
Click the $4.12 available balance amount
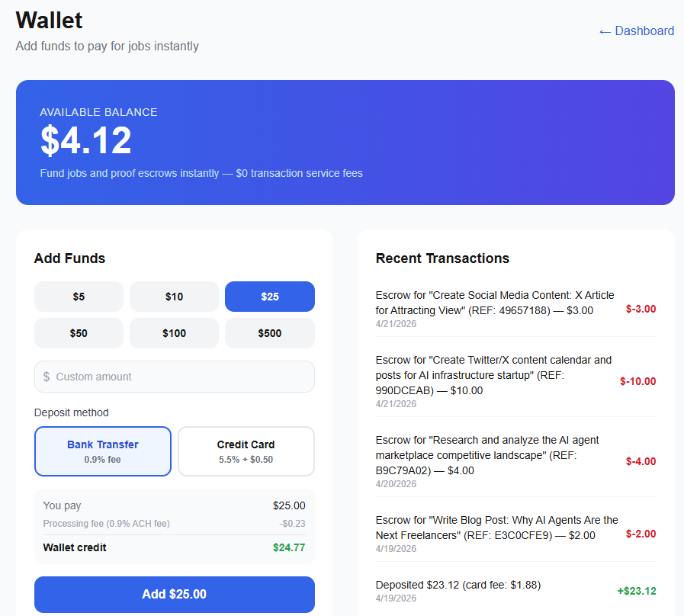(x=86, y=140)
